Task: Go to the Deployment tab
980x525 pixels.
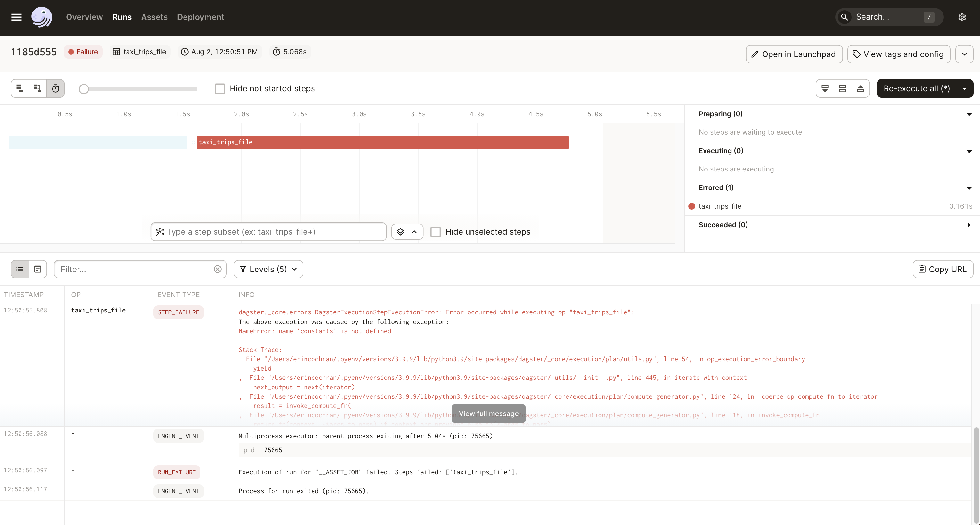Action: [x=200, y=17]
